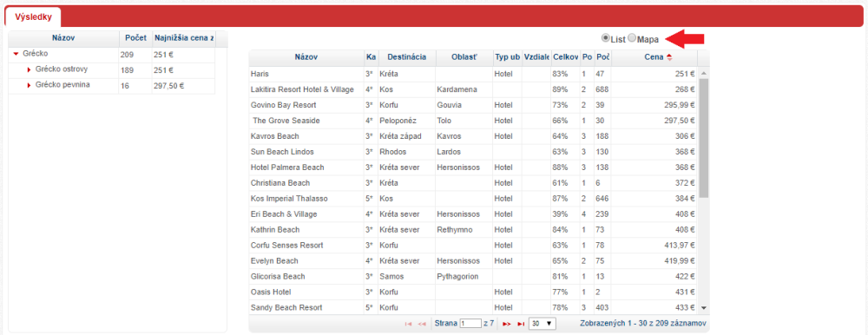
Task: Select the List view radio button
Action: pos(606,39)
